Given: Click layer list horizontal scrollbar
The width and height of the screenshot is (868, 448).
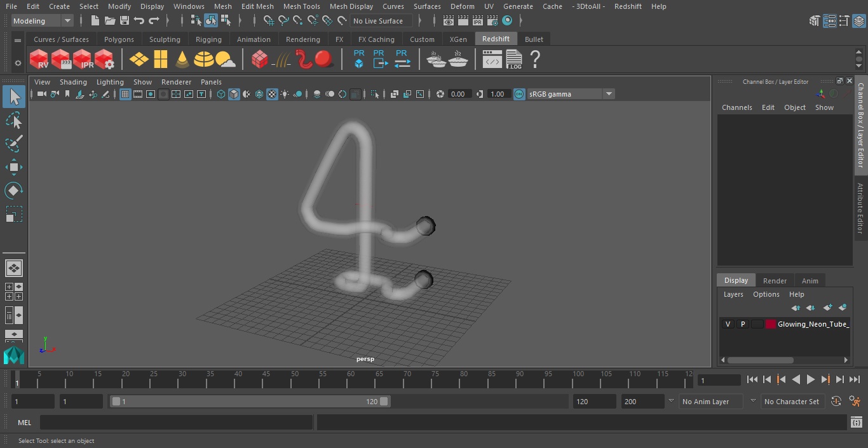Looking at the screenshot, I should pos(760,360).
